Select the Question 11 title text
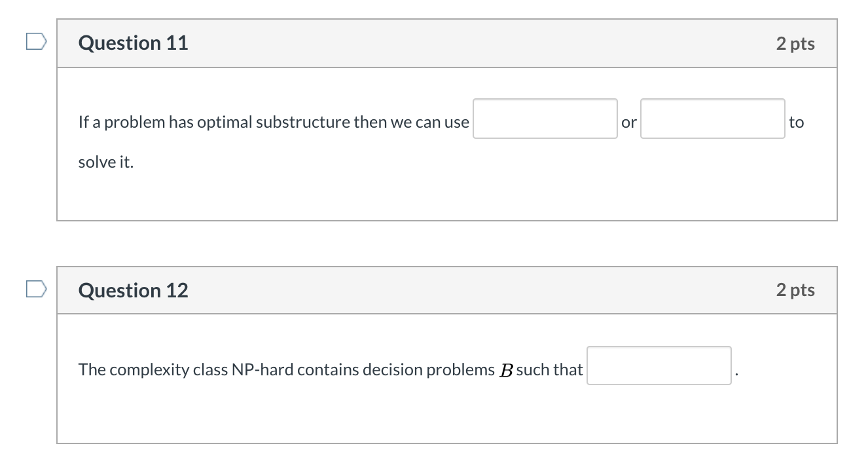Image resolution: width=868 pixels, height=469 pixels. coord(132,43)
